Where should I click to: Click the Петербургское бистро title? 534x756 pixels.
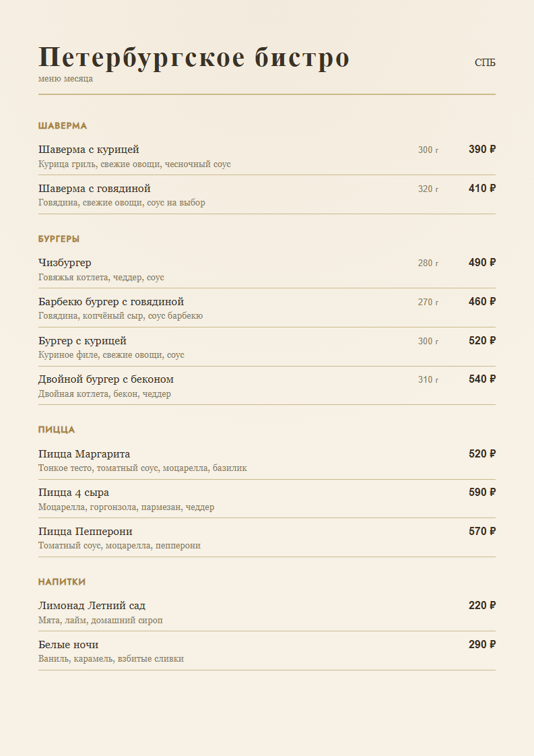194,58
